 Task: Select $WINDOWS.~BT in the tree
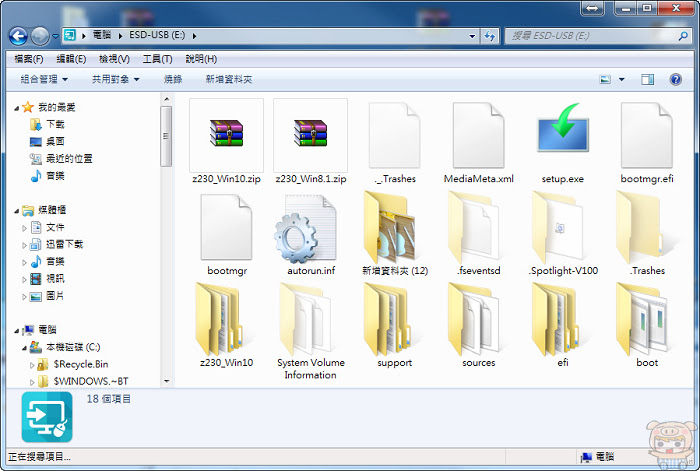pos(91,381)
